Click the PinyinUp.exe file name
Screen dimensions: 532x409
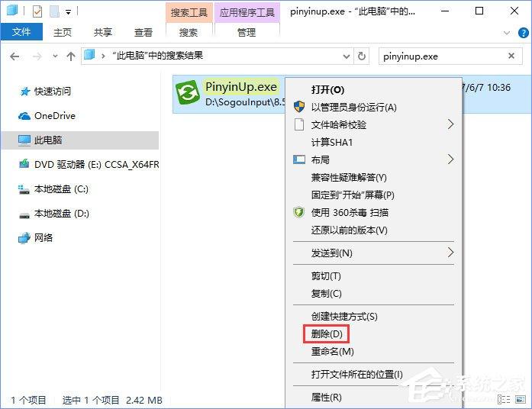click(x=241, y=87)
